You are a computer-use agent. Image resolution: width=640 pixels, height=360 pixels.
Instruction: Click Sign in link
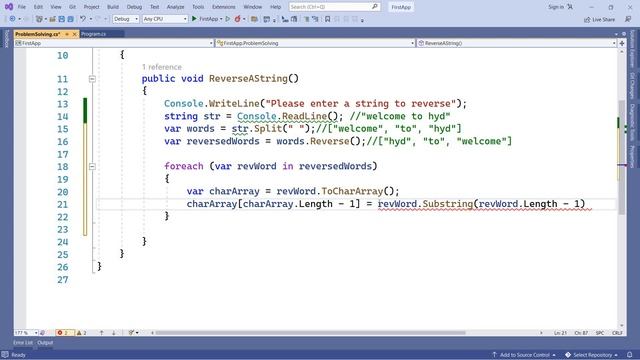[556, 7]
